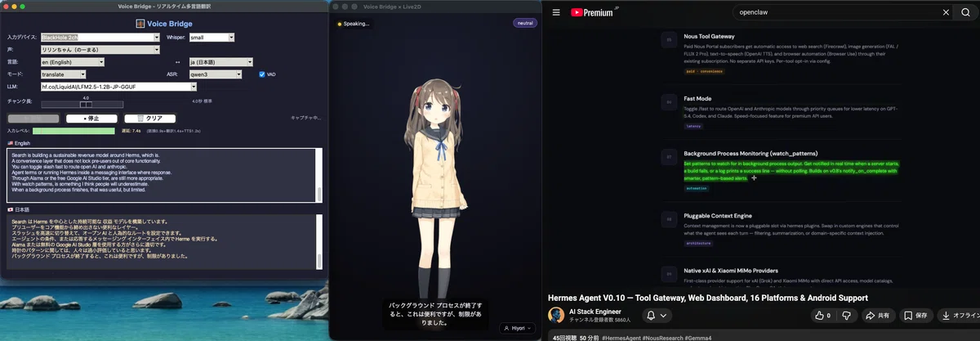Clear the YouTube search text with X
Viewport: 980px width, 341px height.
click(946, 12)
